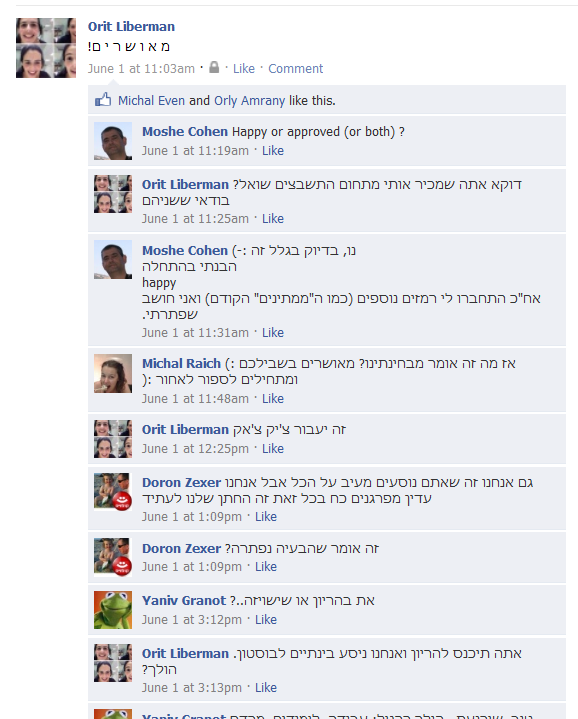Click the thumbs-up likes icon
578x719 pixels.
click(x=103, y=100)
